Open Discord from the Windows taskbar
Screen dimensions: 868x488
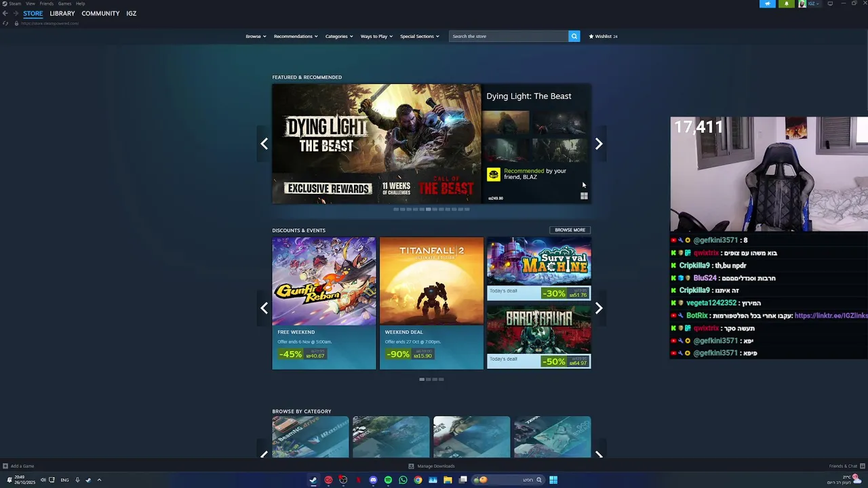[373, 480]
